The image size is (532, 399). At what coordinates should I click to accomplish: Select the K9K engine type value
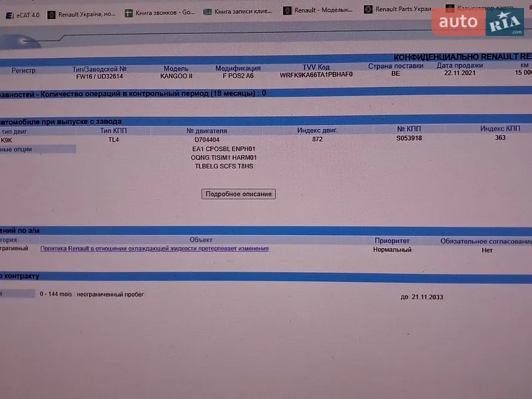pyautogui.click(x=7, y=140)
